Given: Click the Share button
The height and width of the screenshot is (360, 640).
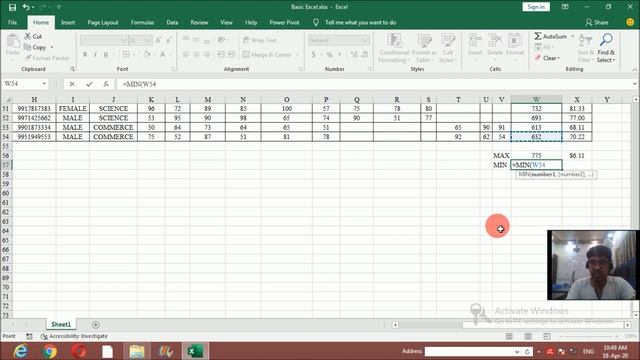Looking at the screenshot, I should [x=596, y=22].
